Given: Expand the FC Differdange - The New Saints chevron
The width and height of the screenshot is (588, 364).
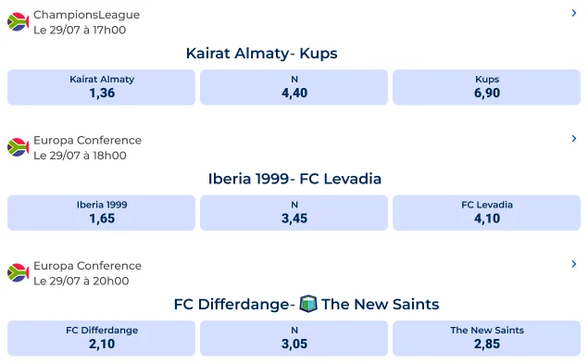Looking at the screenshot, I should tap(574, 264).
